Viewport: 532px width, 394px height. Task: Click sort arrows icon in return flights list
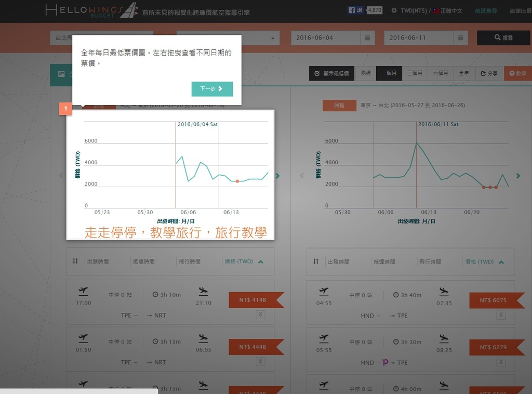coord(316,261)
